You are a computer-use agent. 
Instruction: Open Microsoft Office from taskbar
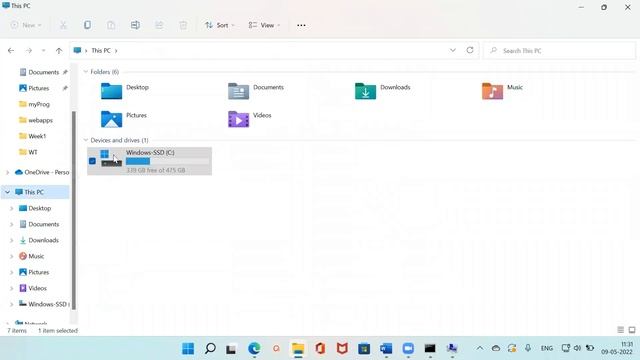click(320, 349)
